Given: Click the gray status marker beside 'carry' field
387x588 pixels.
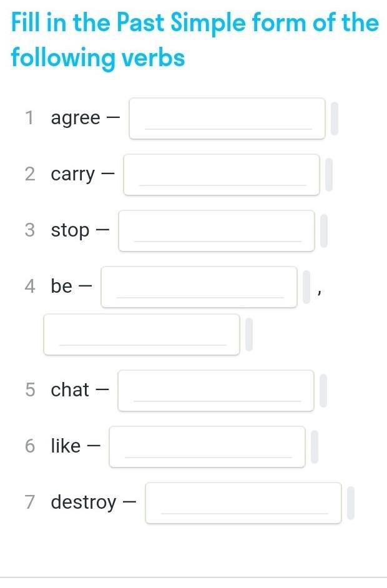Looking at the screenshot, I should pyautogui.click(x=329, y=175).
